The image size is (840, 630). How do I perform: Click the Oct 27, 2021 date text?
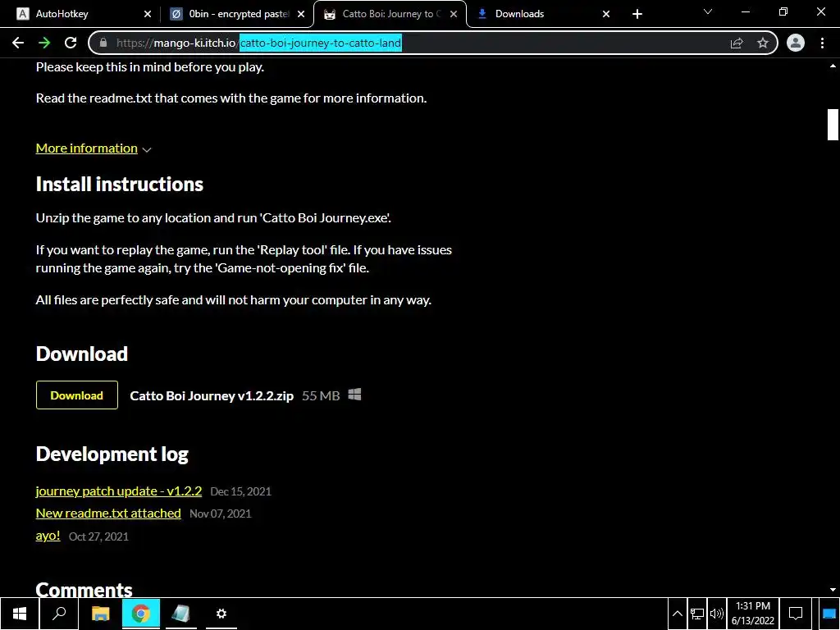(98, 536)
